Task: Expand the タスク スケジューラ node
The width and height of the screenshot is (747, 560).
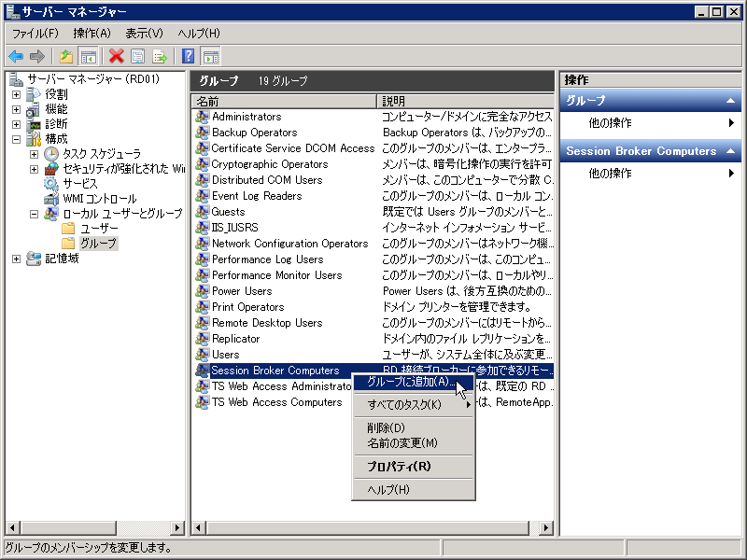Action: pos(34,154)
